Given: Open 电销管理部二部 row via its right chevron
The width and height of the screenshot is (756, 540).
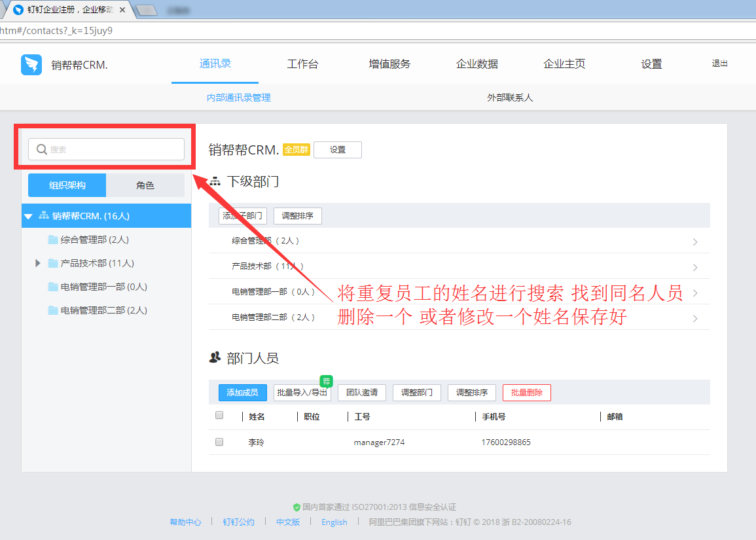Looking at the screenshot, I should pyautogui.click(x=694, y=319).
